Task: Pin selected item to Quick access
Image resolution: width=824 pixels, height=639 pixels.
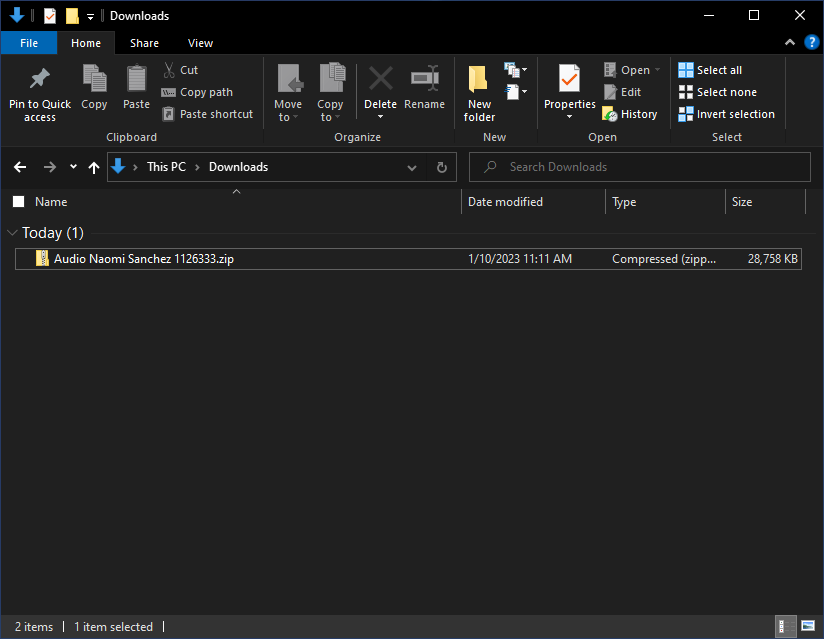Action: (40, 95)
